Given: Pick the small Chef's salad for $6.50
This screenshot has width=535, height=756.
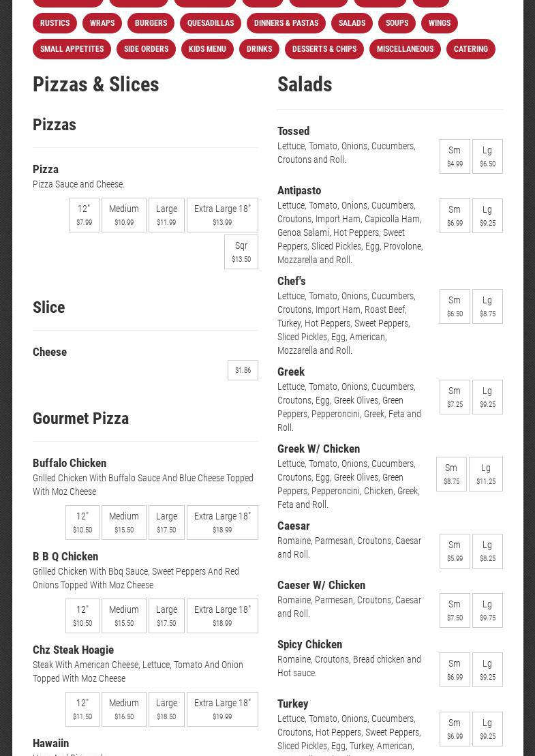Looking at the screenshot, I should pos(455,306).
